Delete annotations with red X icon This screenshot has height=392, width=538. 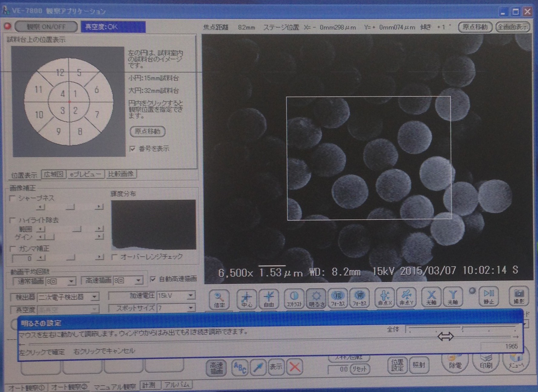pyautogui.click(x=294, y=367)
